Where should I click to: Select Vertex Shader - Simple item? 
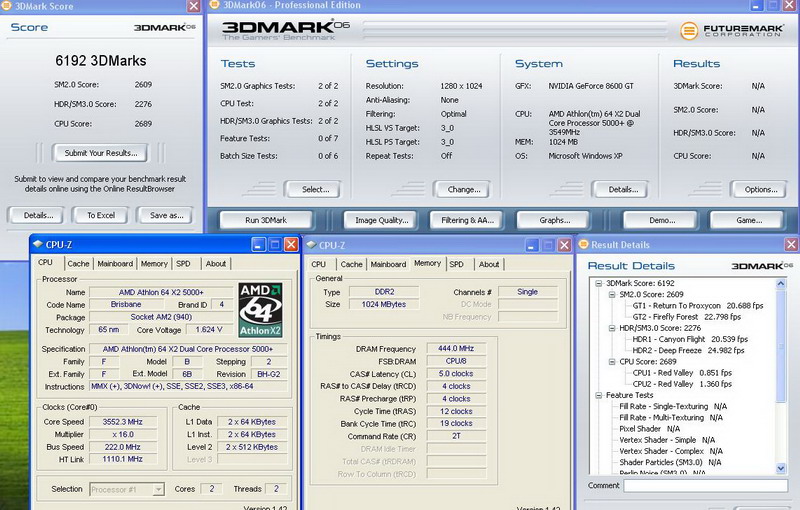(x=667, y=440)
